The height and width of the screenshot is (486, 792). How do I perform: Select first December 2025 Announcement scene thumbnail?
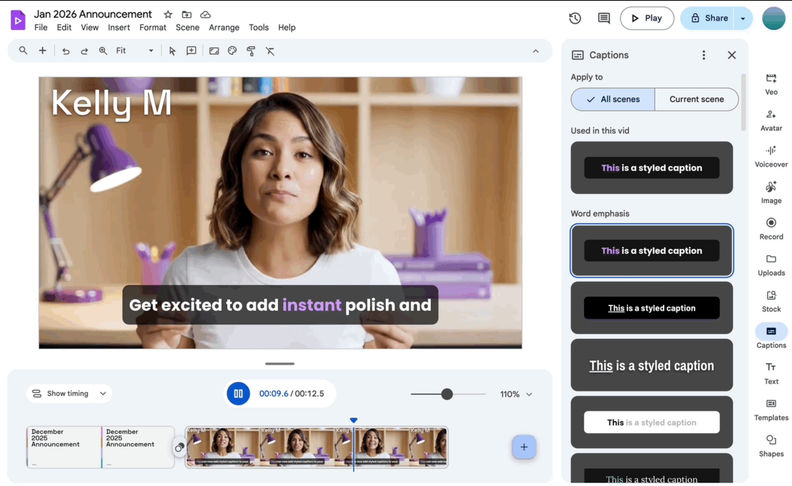tap(64, 447)
